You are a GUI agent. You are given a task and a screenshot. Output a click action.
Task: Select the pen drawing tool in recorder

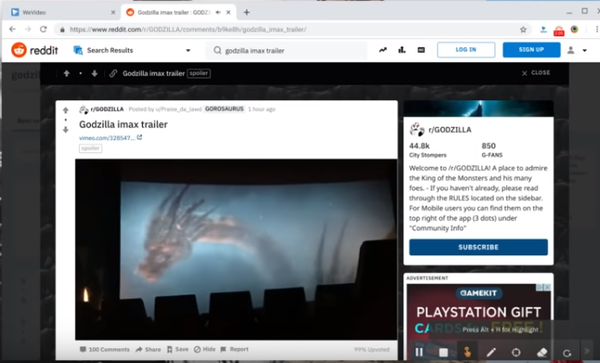click(x=491, y=352)
